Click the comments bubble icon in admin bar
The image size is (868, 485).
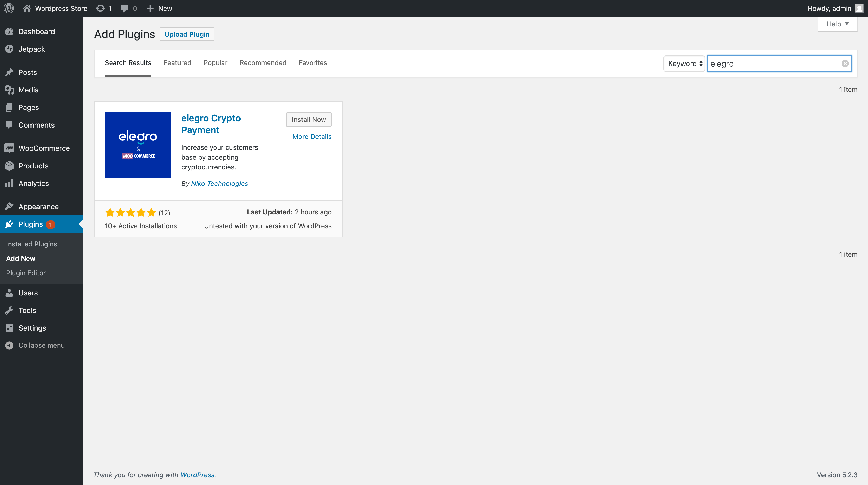(124, 8)
